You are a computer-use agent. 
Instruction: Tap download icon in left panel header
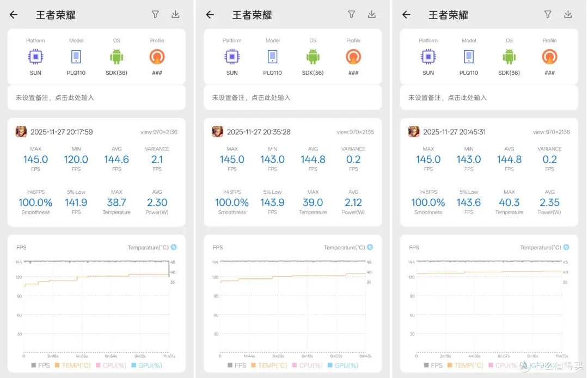[175, 14]
